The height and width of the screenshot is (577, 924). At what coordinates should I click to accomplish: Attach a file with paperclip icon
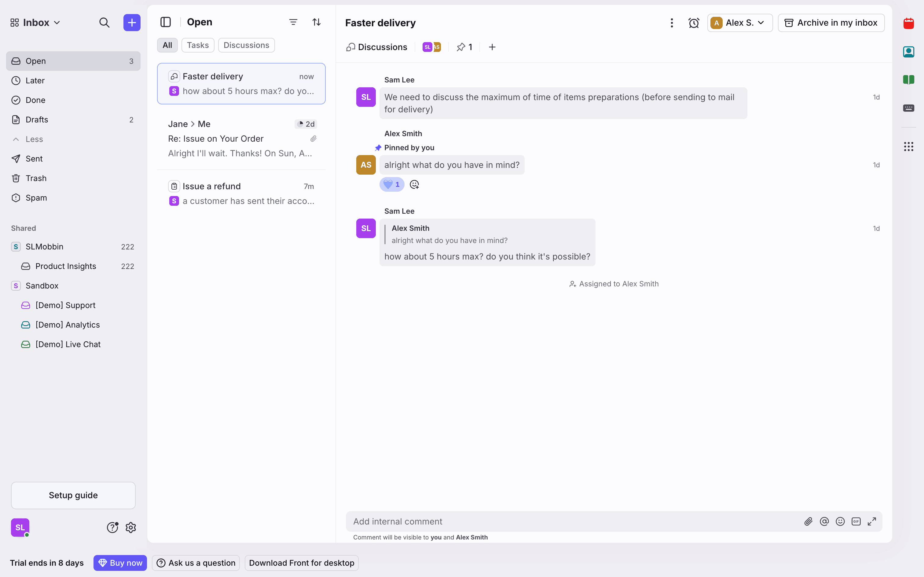point(808,521)
